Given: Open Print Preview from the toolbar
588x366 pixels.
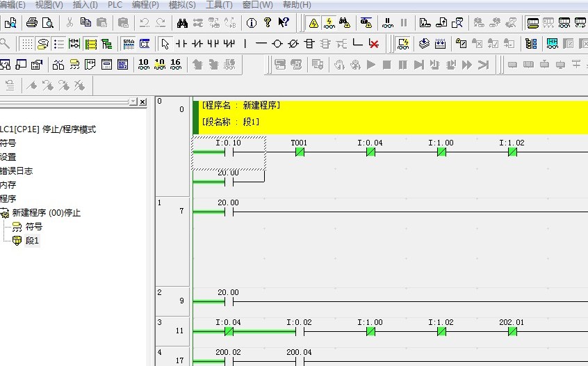Looking at the screenshot, I should tap(47, 23).
